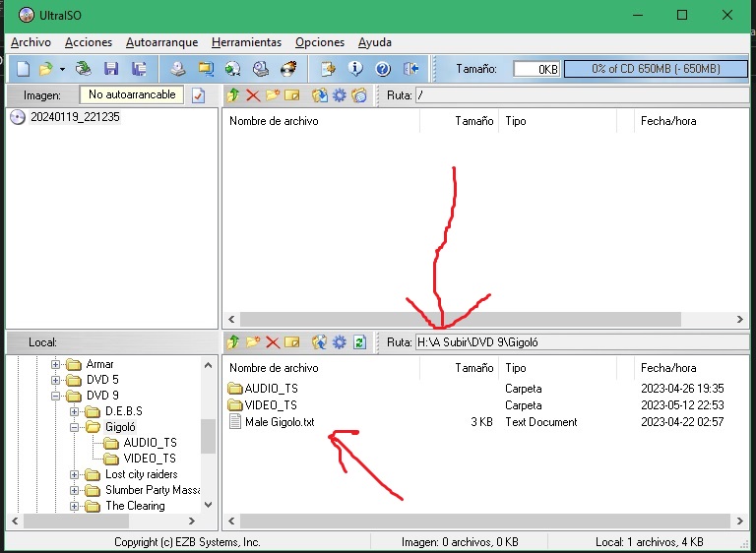Open the Archivo menu

(31, 42)
